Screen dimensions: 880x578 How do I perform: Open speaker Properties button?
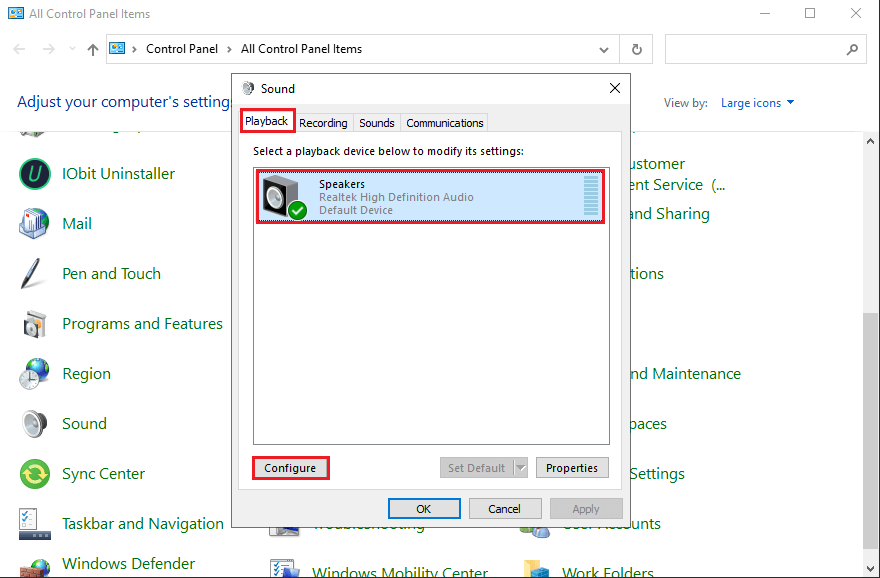click(x=572, y=468)
